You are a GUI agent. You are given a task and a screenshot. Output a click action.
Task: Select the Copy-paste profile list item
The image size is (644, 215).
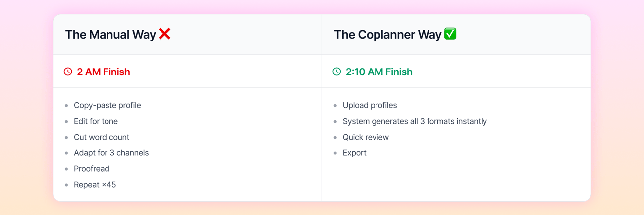pos(107,105)
